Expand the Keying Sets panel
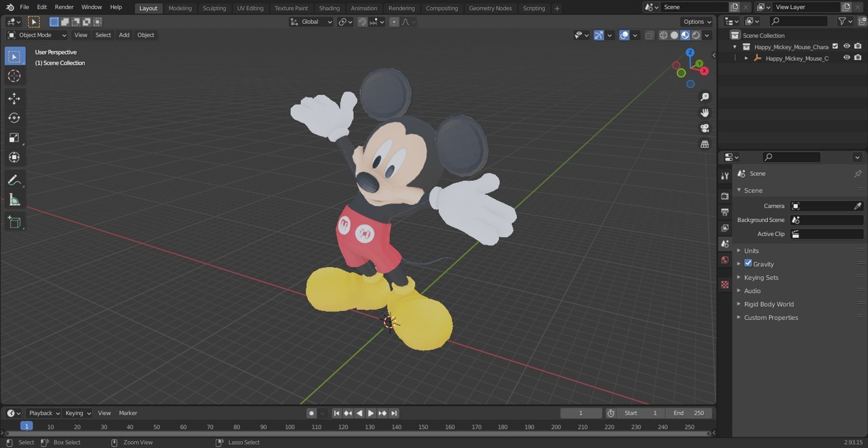868x448 pixels. tap(761, 278)
